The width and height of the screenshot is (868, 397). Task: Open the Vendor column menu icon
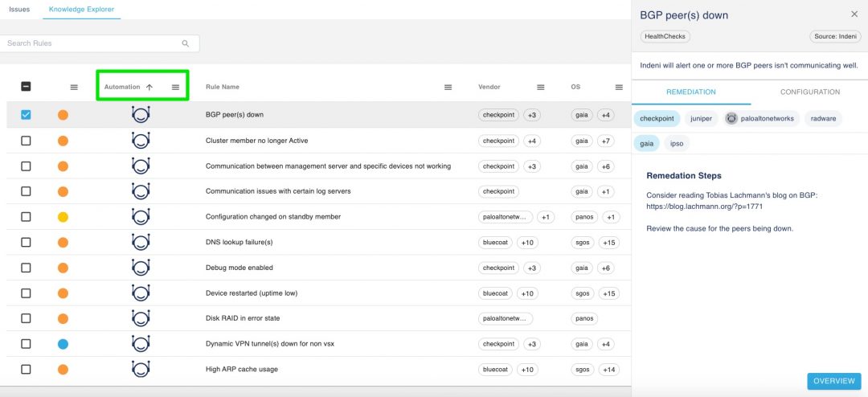click(541, 87)
